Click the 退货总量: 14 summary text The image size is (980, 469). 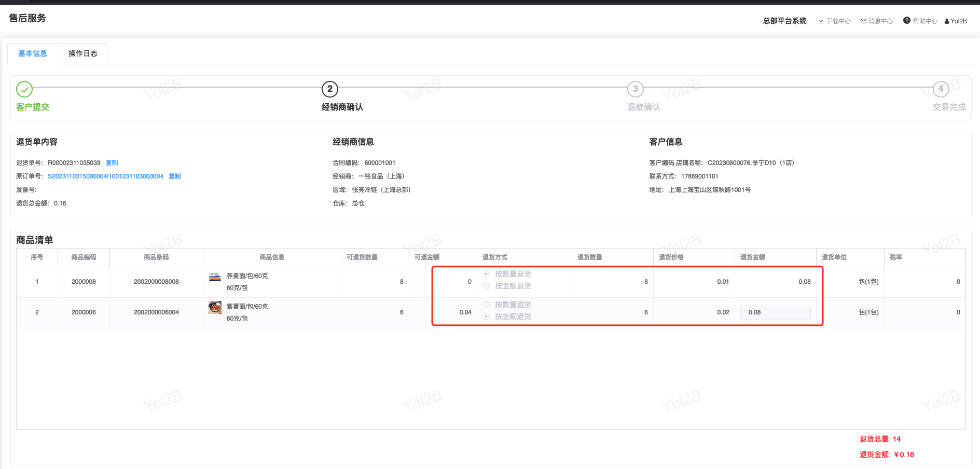[880, 439]
